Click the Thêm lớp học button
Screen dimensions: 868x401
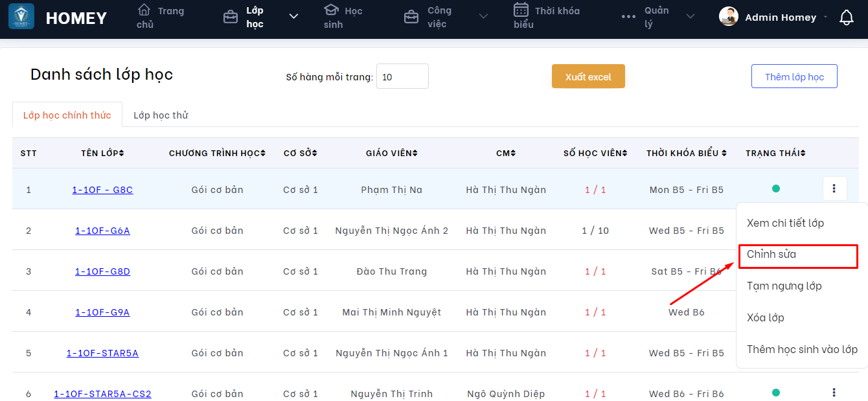click(794, 76)
